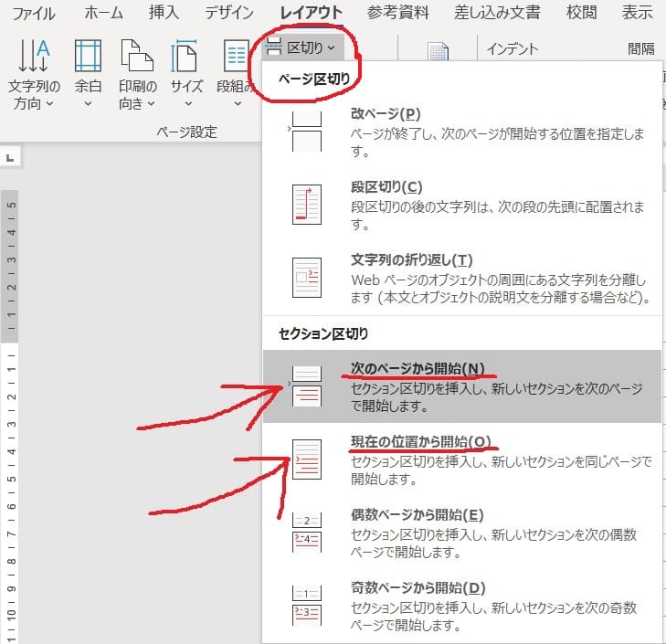
Task: Open the References (参考資料) tab
Action: click(x=398, y=13)
